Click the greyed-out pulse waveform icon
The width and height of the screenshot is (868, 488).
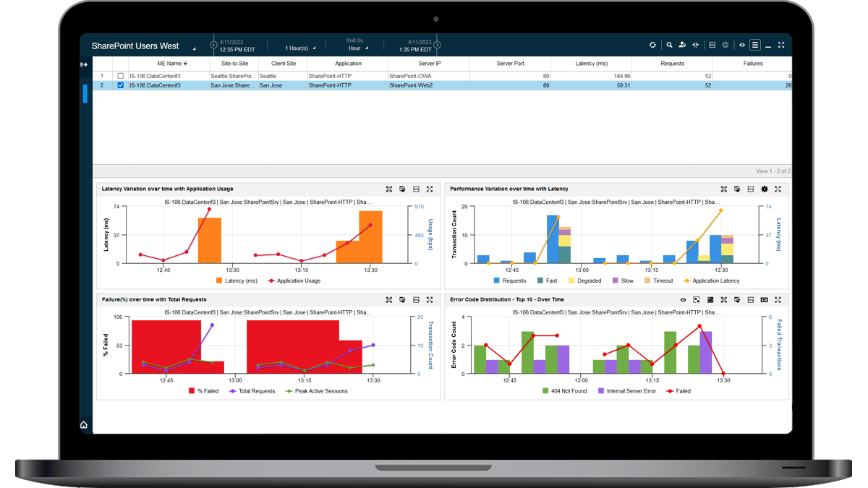pyautogui.click(x=726, y=45)
